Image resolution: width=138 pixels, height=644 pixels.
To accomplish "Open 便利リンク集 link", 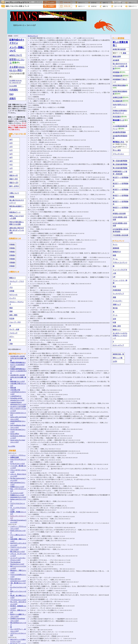I will pyautogui.click(x=117, y=358).
